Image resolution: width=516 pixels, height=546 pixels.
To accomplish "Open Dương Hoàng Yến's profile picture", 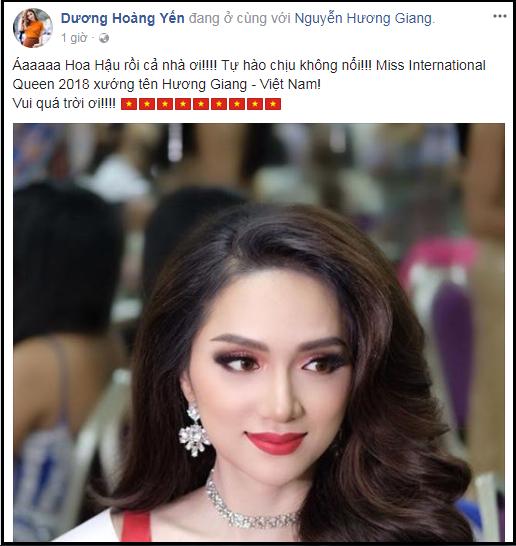I will [x=33, y=28].
